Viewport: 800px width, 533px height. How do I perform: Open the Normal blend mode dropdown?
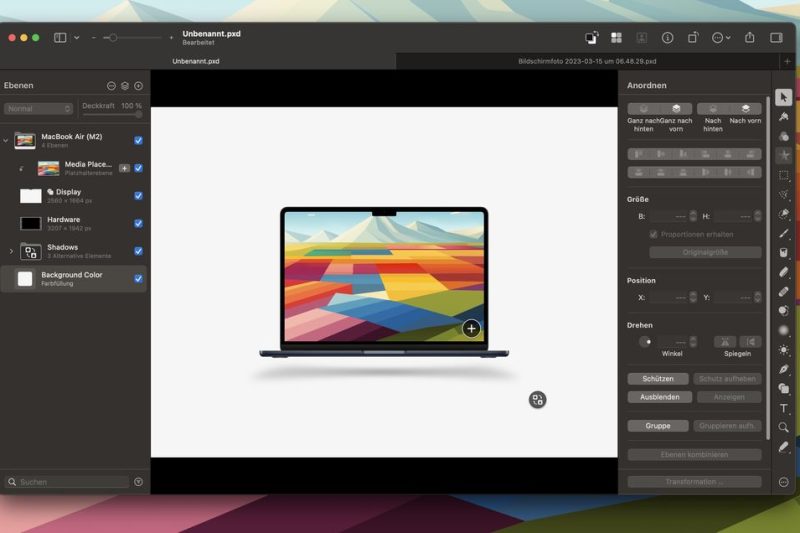[38, 109]
